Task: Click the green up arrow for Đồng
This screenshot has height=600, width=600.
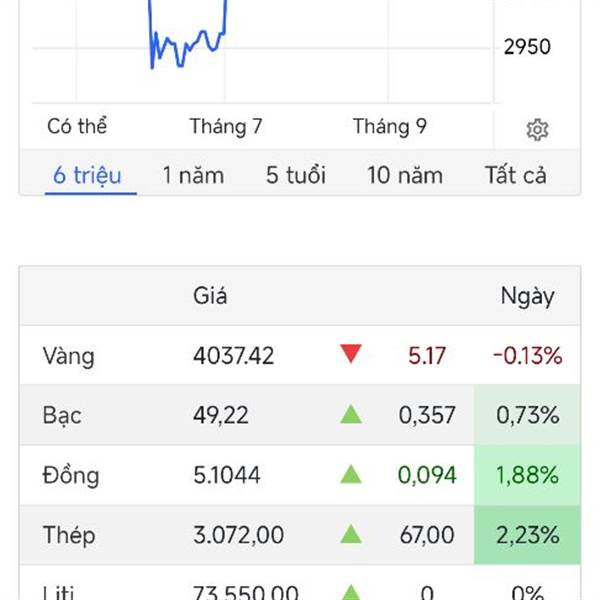Action: [x=350, y=474]
